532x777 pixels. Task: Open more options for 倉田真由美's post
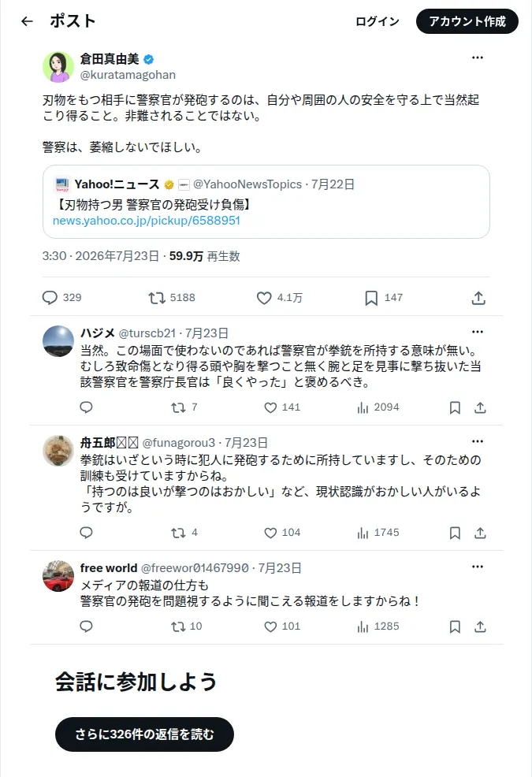tap(478, 58)
